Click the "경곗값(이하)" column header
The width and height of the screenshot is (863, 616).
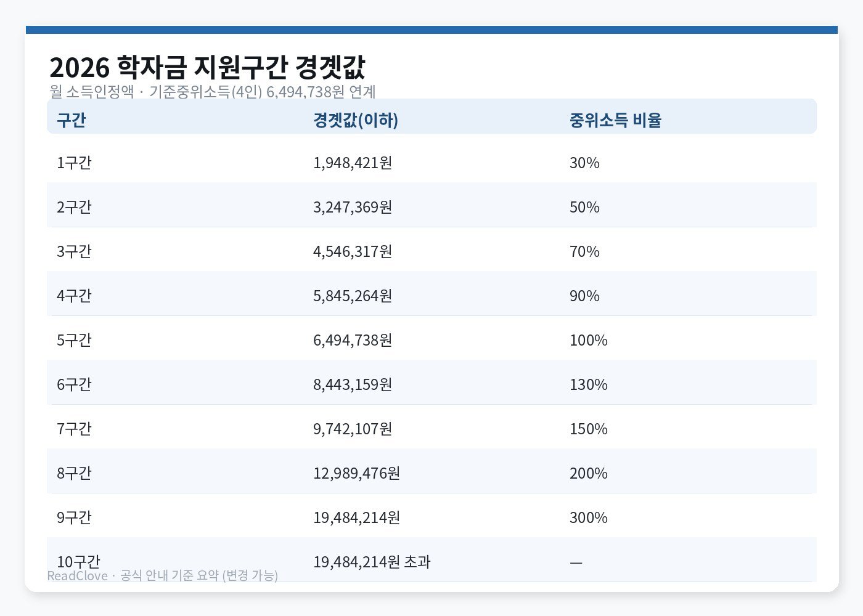pyautogui.click(x=356, y=120)
